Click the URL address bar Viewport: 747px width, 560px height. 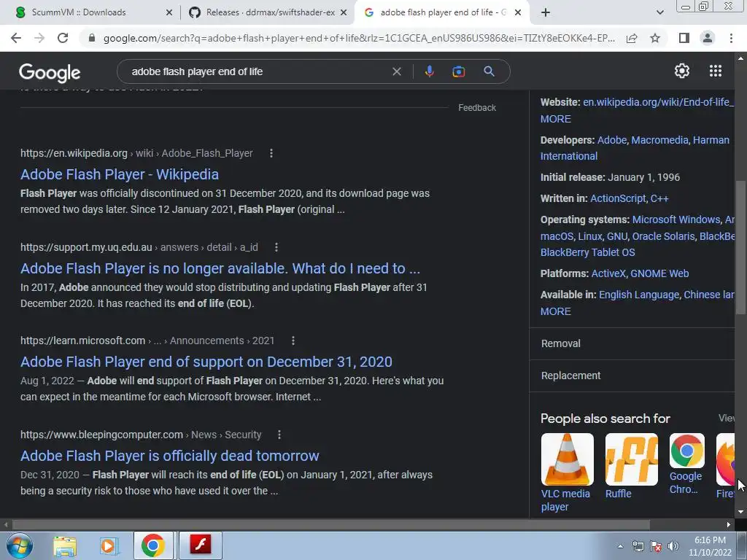(359, 38)
